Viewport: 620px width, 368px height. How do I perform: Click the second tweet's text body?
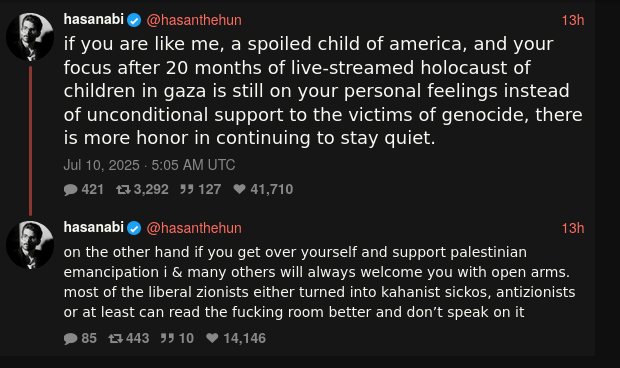[319, 282]
